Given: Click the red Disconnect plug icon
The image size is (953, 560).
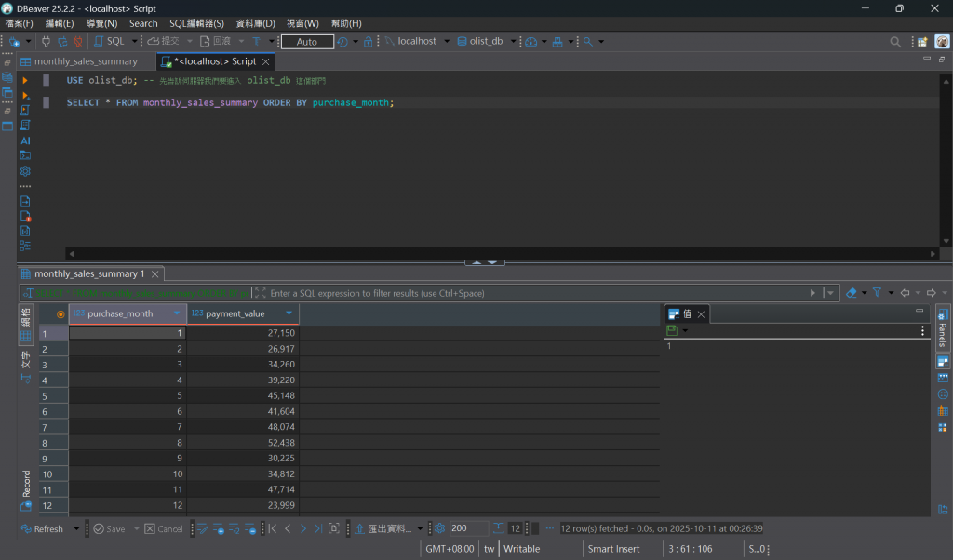Looking at the screenshot, I should 78,41.
